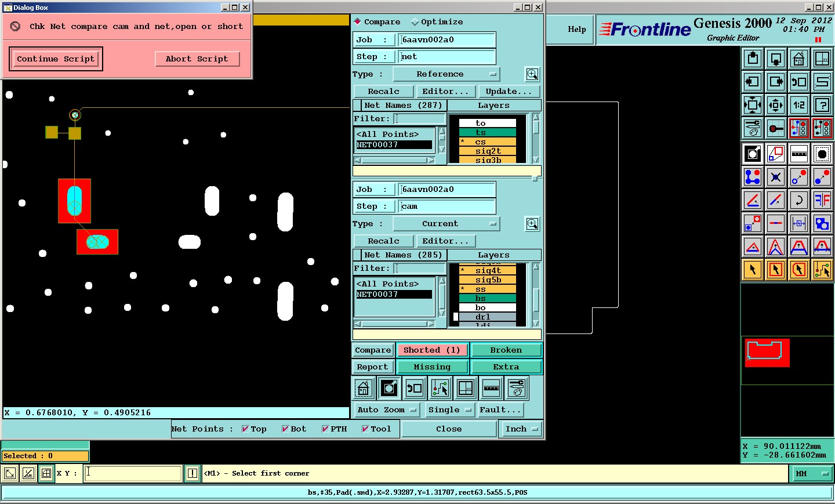Click the red board overview thumbnail

point(767,353)
